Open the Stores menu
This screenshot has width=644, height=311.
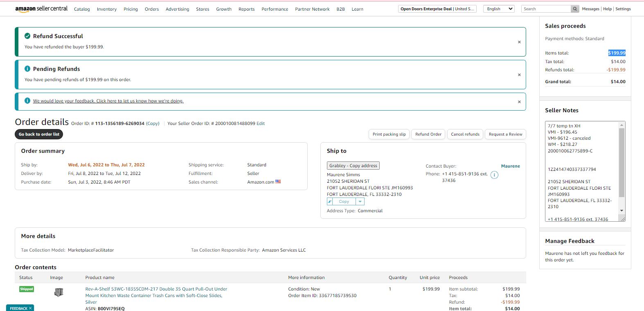click(203, 9)
